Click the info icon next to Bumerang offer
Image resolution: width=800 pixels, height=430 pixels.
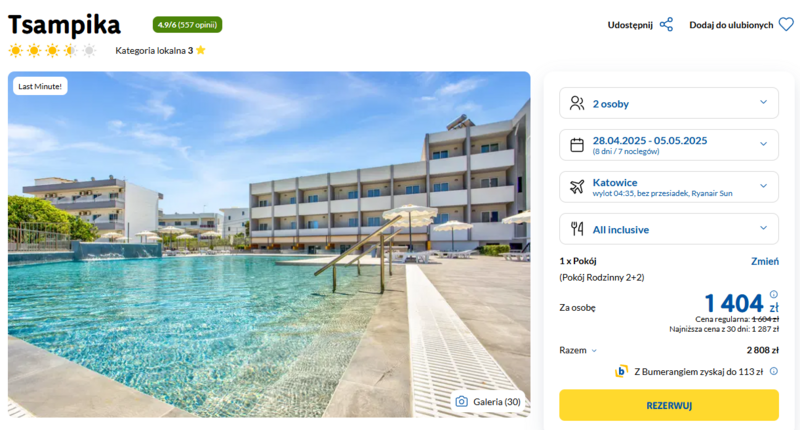point(773,371)
